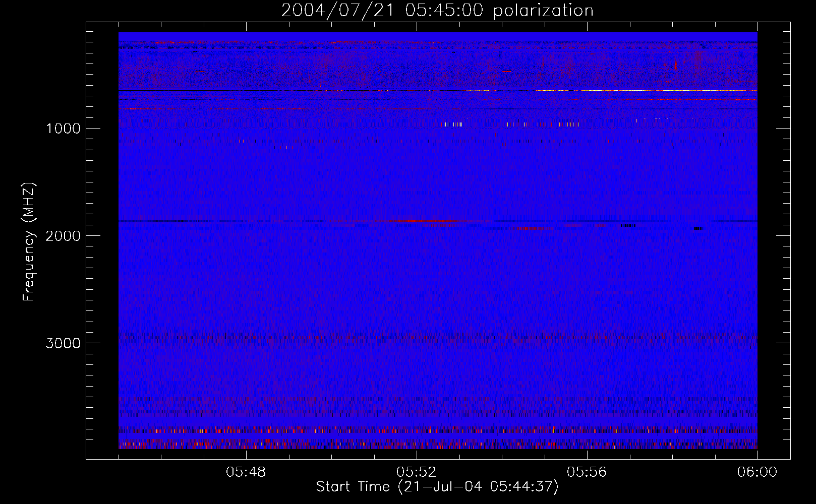
Task: Select the 3000 frequency tick label
Action: tap(63, 343)
